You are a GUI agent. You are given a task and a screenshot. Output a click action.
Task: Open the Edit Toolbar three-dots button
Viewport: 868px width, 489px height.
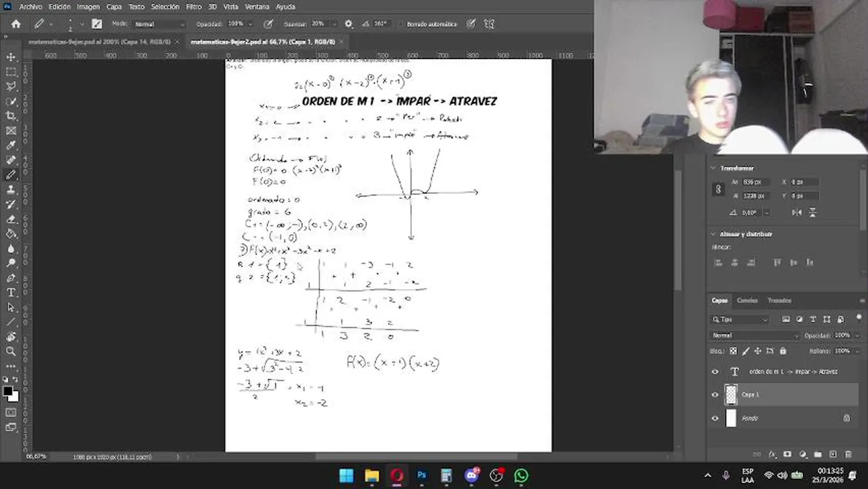(x=11, y=366)
